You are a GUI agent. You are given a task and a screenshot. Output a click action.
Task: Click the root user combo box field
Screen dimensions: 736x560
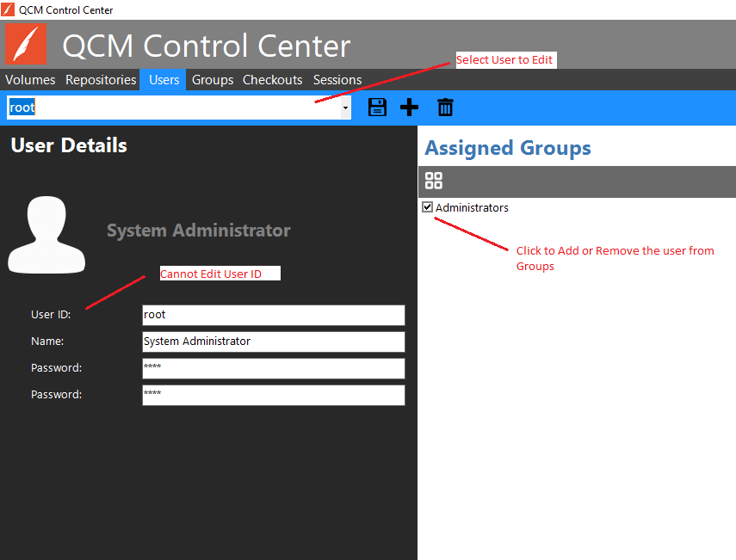[x=172, y=108]
